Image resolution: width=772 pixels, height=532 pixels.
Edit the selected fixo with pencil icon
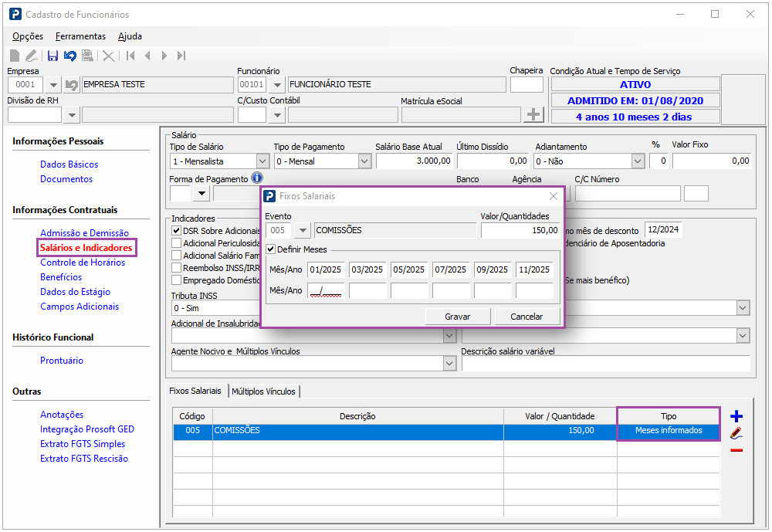click(736, 433)
